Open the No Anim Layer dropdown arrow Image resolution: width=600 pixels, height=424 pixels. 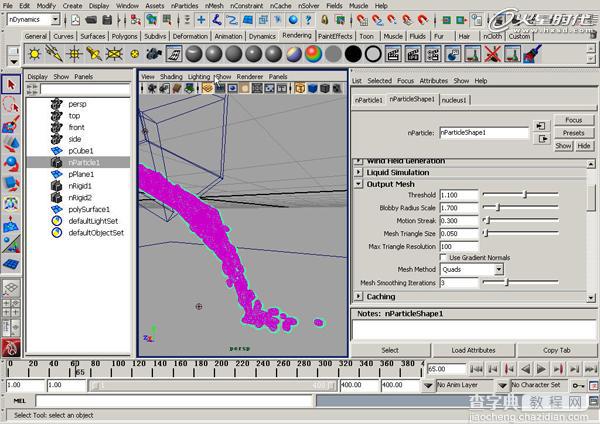click(x=428, y=385)
